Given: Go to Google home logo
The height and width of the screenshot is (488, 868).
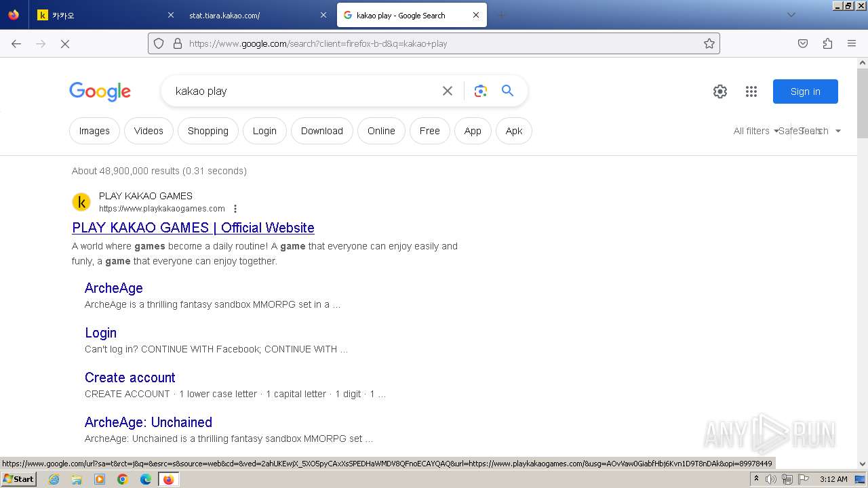Looking at the screenshot, I should (100, 91).
